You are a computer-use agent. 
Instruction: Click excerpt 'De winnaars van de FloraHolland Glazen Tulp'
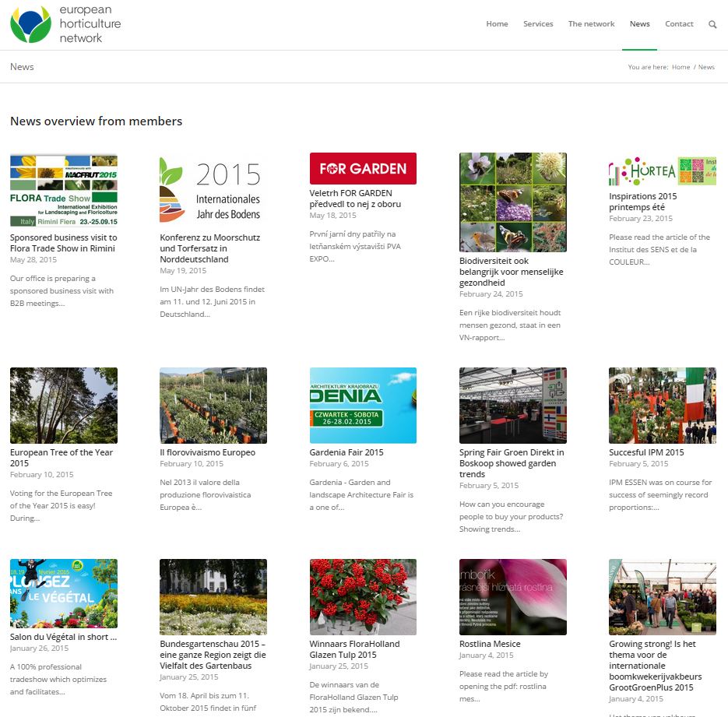[353, 697]
